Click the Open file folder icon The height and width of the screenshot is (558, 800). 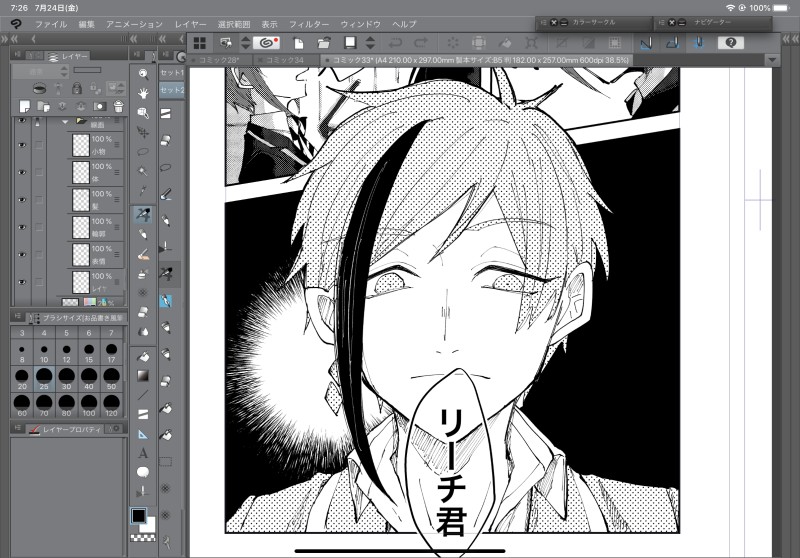tap(323, 43)
